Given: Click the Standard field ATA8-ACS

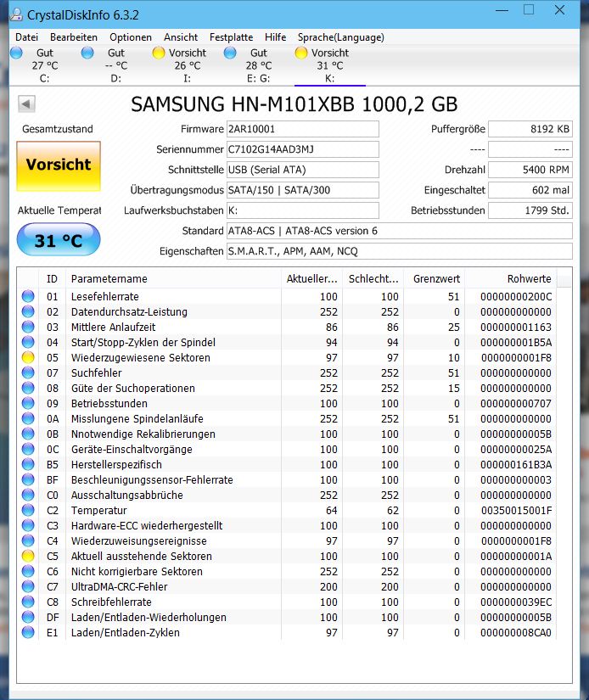Looking at the screenshot, I should coord(399,231).
